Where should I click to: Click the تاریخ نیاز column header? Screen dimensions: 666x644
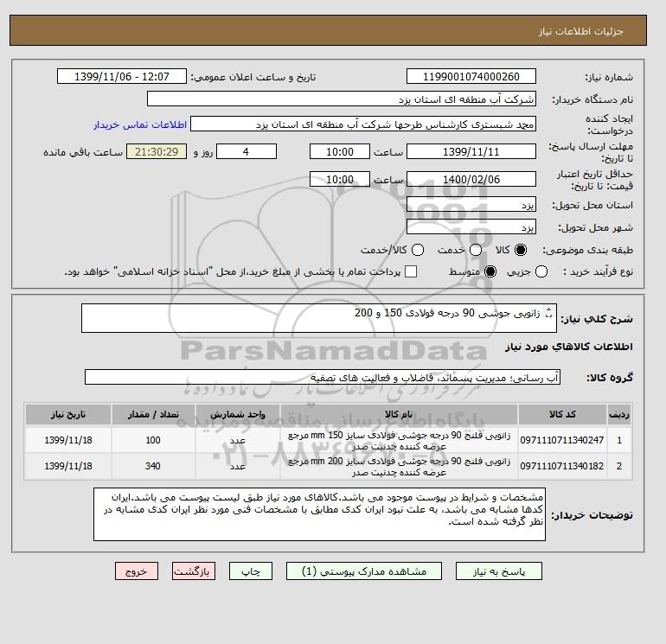(x=68, y=414)
